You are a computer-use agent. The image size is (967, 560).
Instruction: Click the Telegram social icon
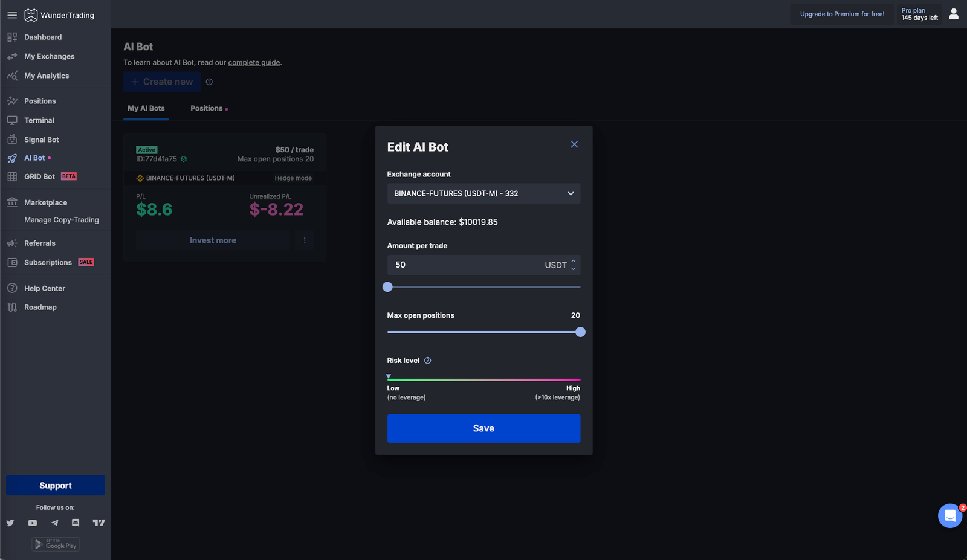55,523
